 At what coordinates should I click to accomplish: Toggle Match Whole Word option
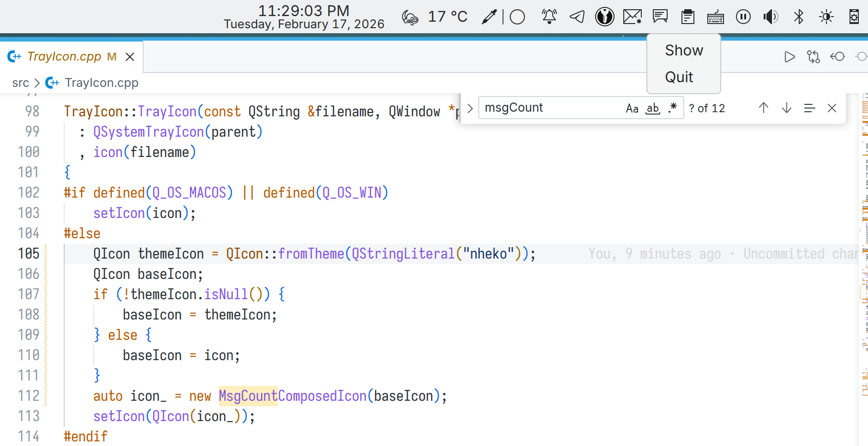pyautogui.click(x=652, y=108)
